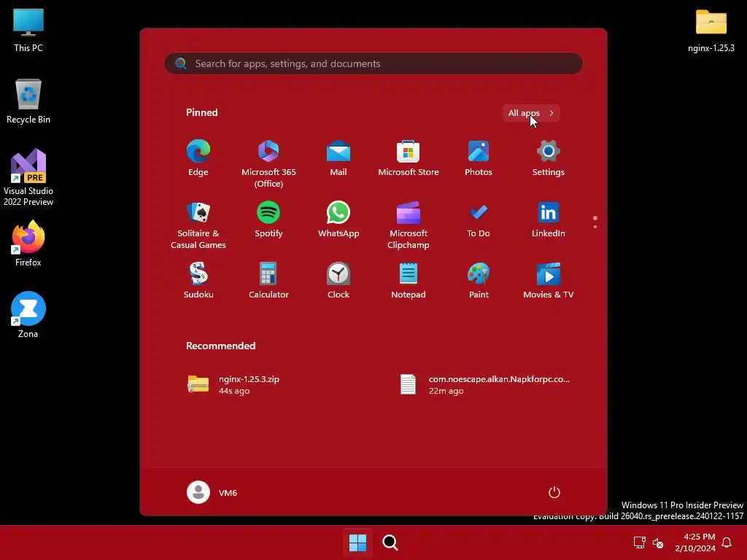Screen dimensions: 747x560
Task: Expand the All apps list
Action: (531, 113)
